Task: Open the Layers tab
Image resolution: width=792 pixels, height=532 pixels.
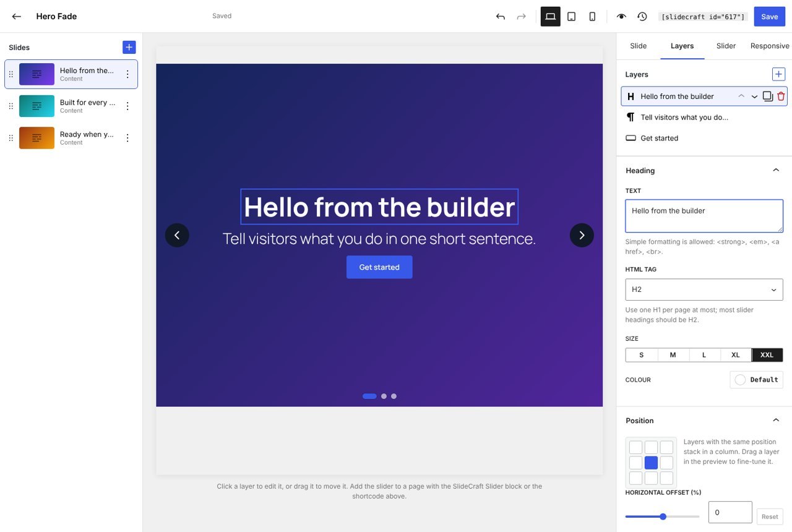Action: (x=682, y=46)
